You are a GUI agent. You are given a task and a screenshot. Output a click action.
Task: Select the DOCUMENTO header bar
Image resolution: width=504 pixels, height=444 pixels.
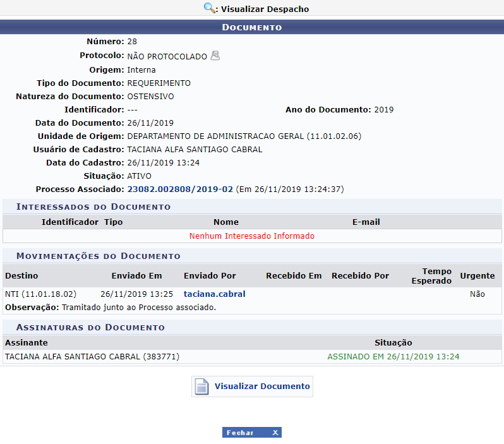tap(252, 27)
